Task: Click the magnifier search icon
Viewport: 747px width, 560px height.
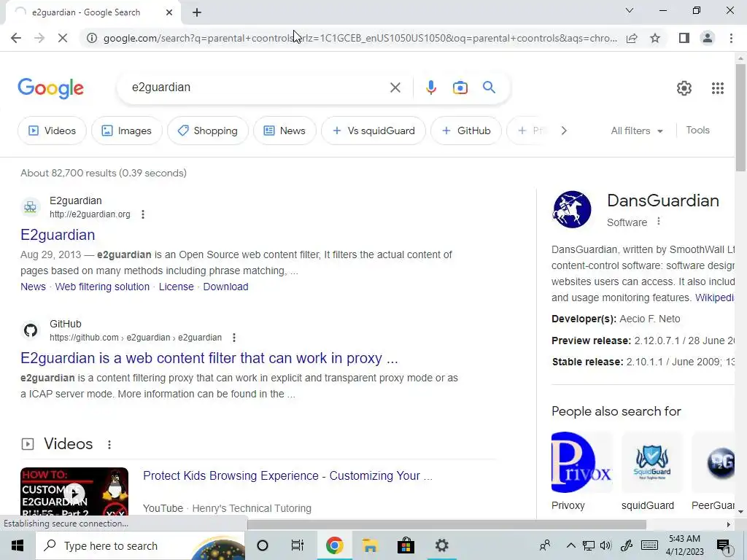Action: click(x=489, y=87)
